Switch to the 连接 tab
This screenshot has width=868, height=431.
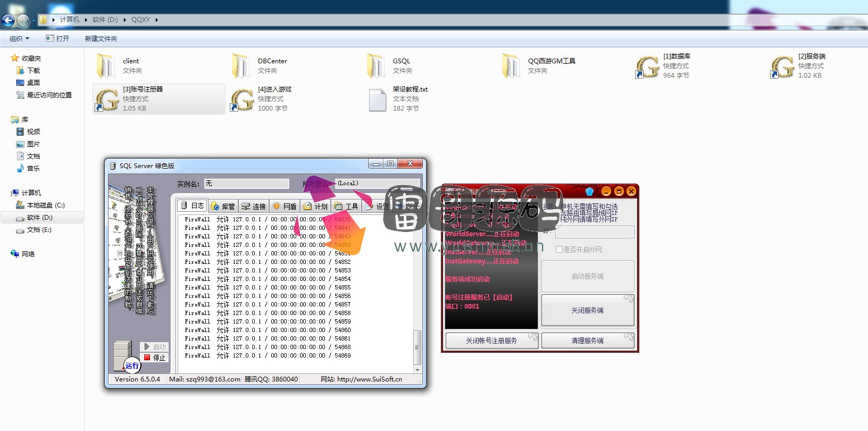253,206
